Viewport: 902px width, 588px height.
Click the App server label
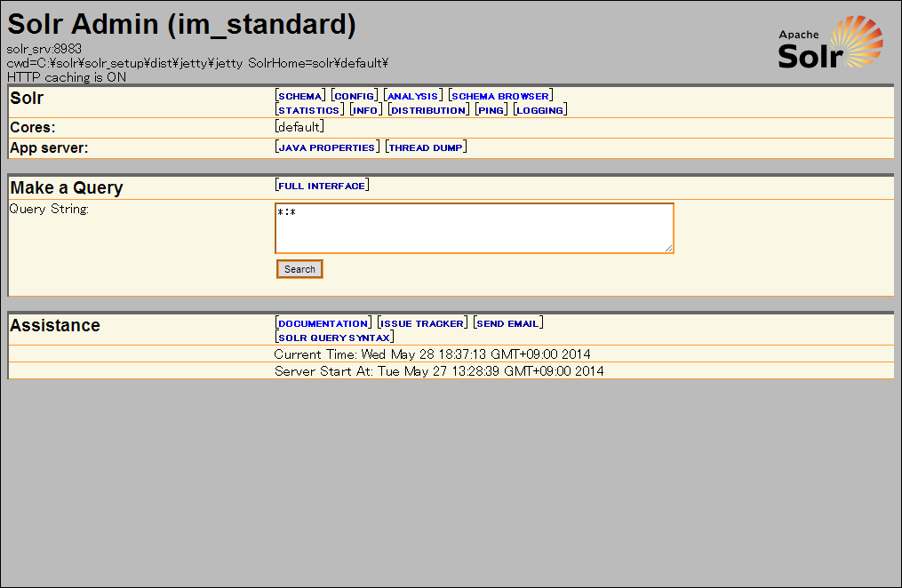[49, 147]
